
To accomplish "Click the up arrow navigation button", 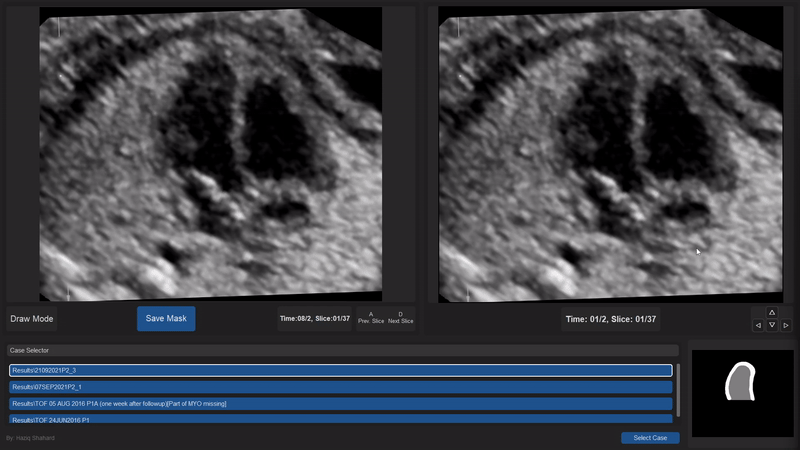I will pos(772,312).
